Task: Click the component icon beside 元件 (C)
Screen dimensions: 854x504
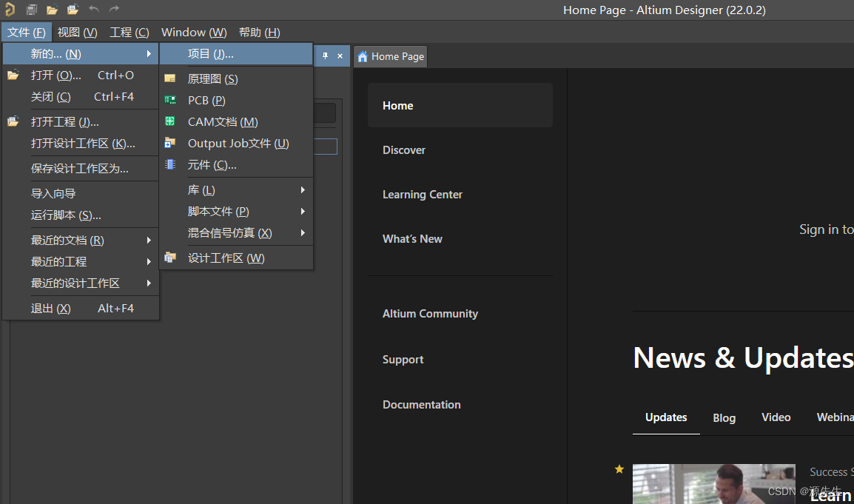Action: tap(170, 164)
